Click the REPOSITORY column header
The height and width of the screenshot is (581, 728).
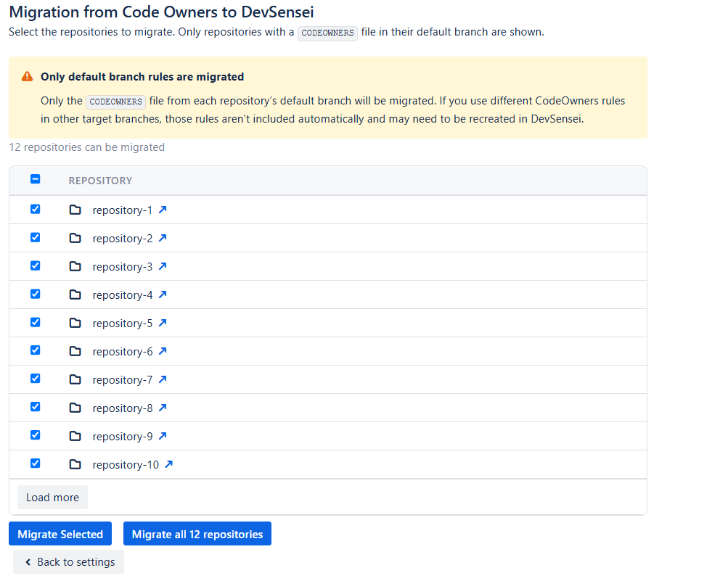click(x=100, y=181)
